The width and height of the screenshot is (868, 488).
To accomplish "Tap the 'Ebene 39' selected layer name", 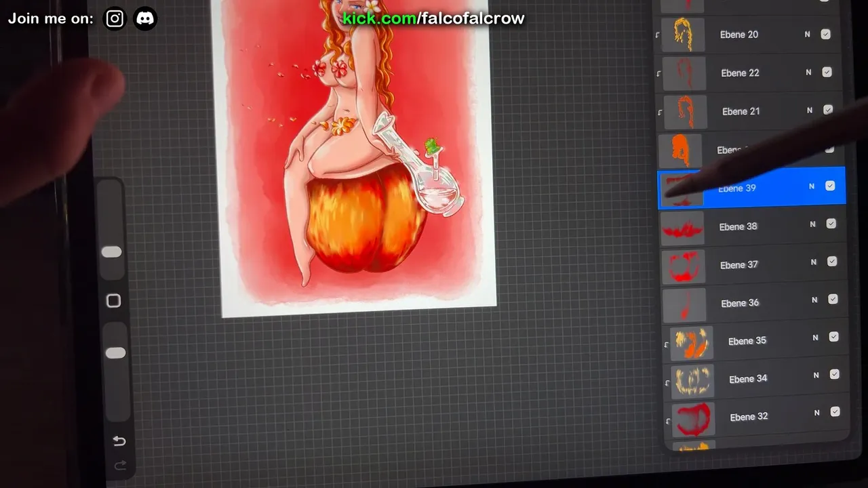I will tap(737, 188).
